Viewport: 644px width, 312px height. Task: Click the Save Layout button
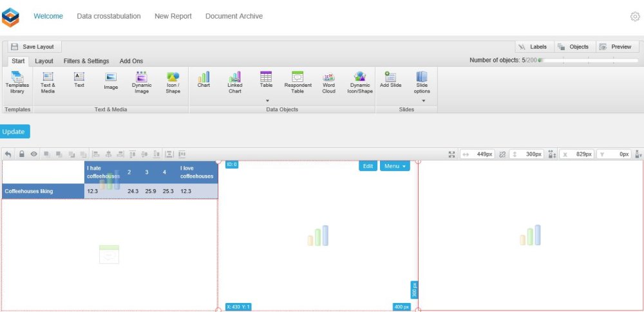35,47
